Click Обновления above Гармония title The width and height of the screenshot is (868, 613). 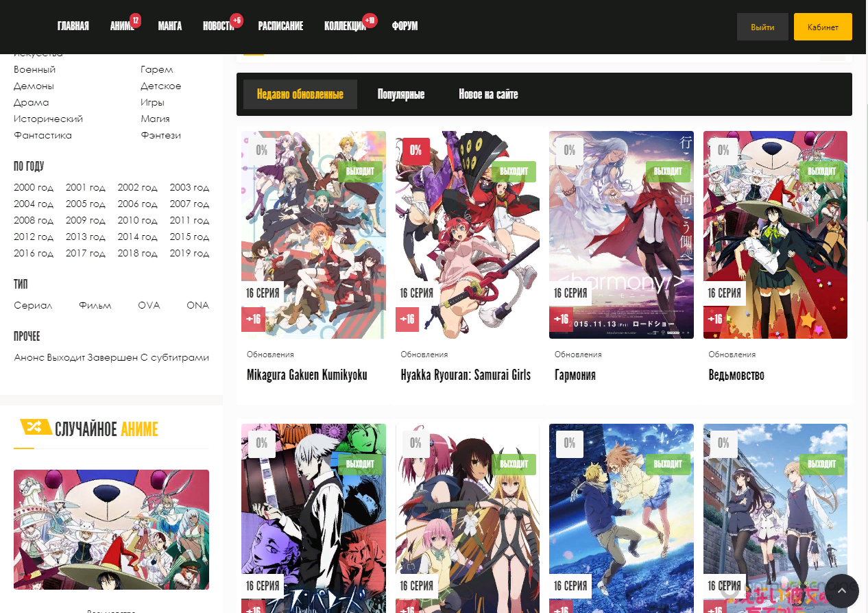(578, 354)
